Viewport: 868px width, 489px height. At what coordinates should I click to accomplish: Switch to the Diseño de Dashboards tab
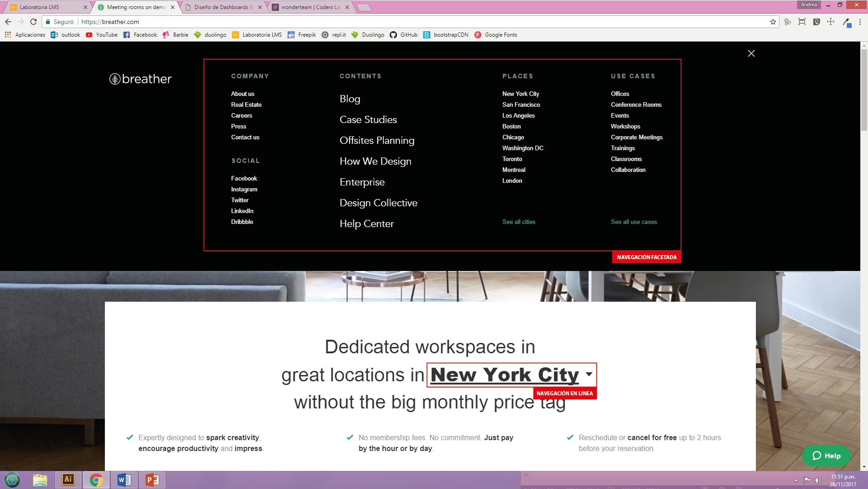coord(223,7)
